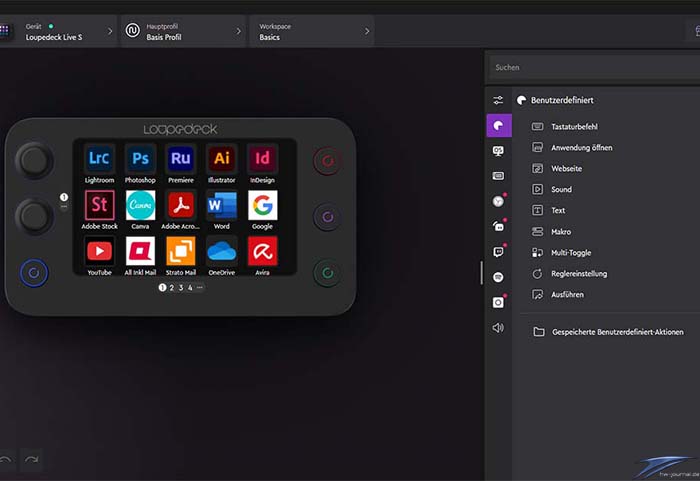Image resolution: width=700 pixels, height=481 pixels.
Task: Switch to touch page 3
Action: coord(180,288)
